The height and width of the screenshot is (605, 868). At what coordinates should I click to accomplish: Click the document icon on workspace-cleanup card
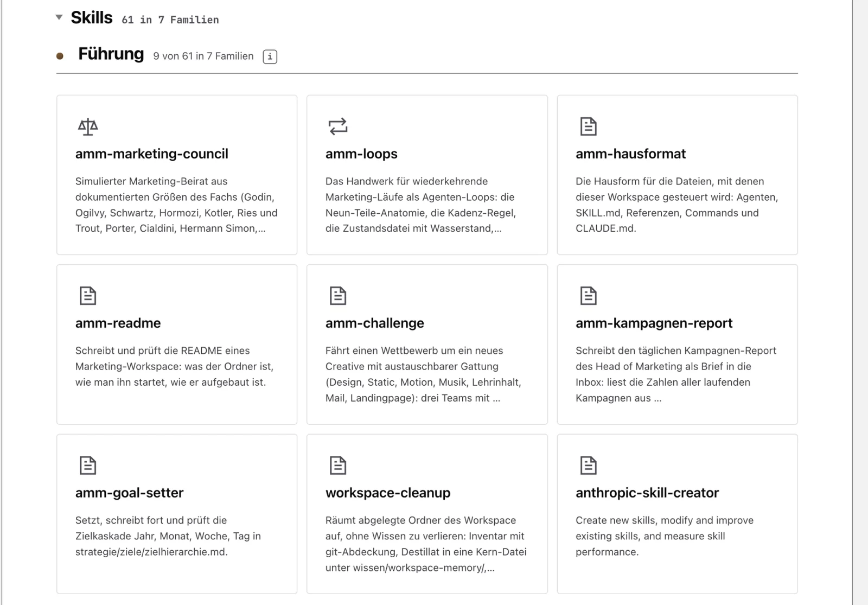point(338,466)
